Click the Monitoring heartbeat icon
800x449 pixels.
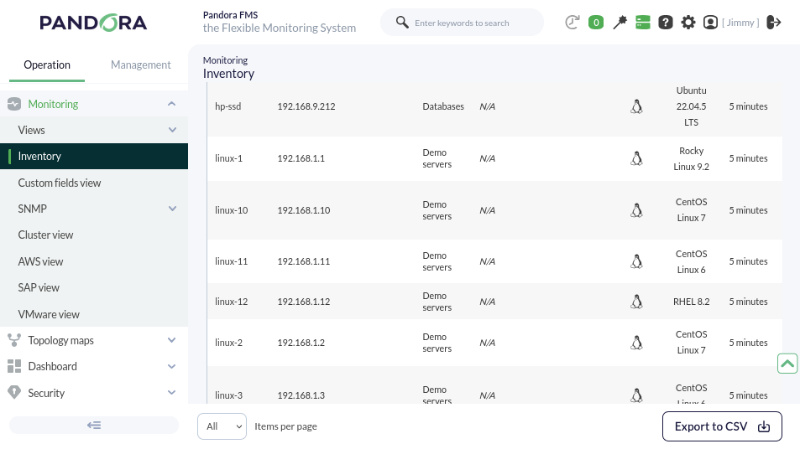[x=14, y=104]
